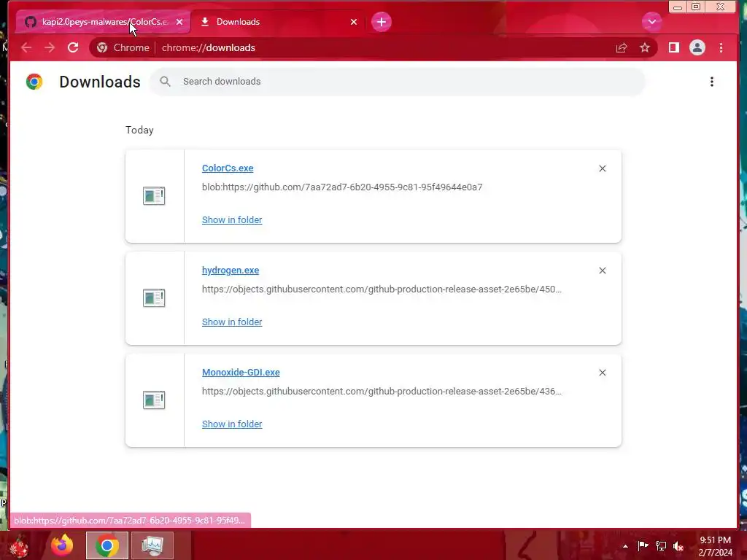The image size is (747, 560).
Task: Show ColorCs.exe in folder
Action: [x=232, y=220]
